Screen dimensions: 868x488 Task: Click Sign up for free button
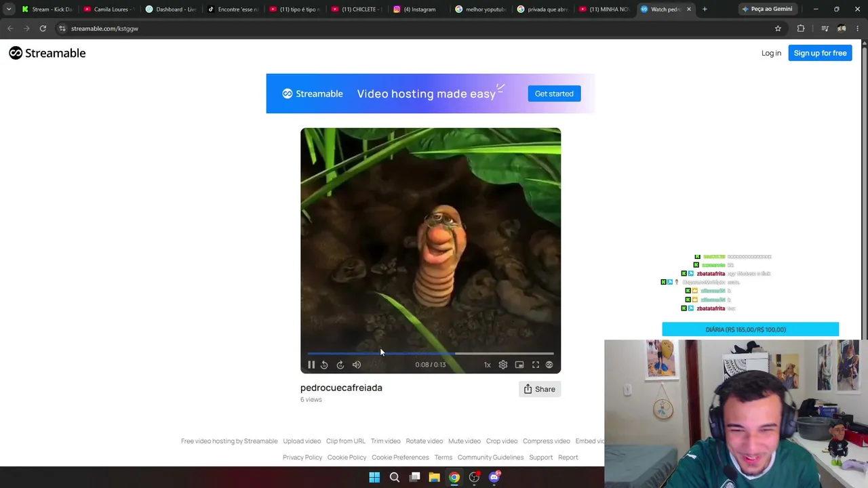820,53
